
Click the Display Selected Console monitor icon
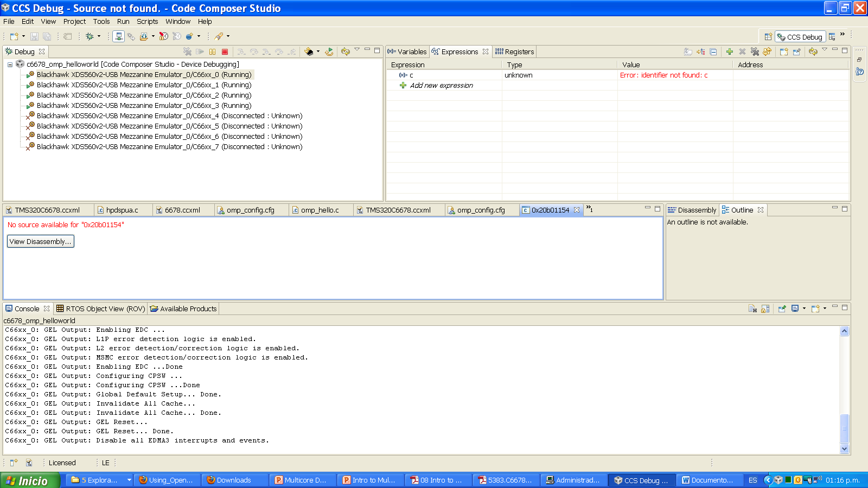click(x=795, y=309)
